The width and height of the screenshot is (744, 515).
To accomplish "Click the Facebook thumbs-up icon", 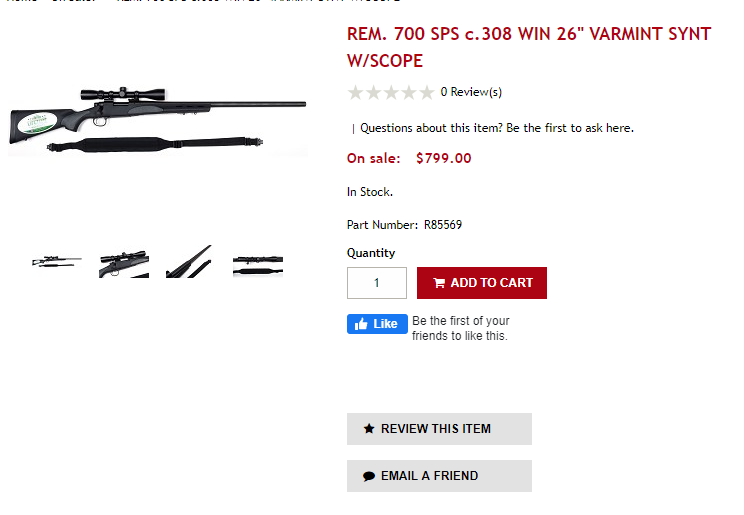I will click(361, 324).
